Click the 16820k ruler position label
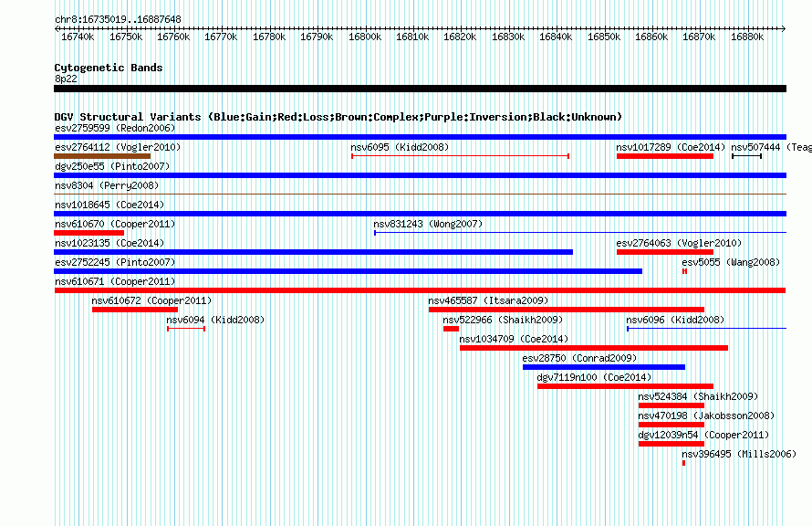The image size is (812, 526). click(x=461, y=37)
